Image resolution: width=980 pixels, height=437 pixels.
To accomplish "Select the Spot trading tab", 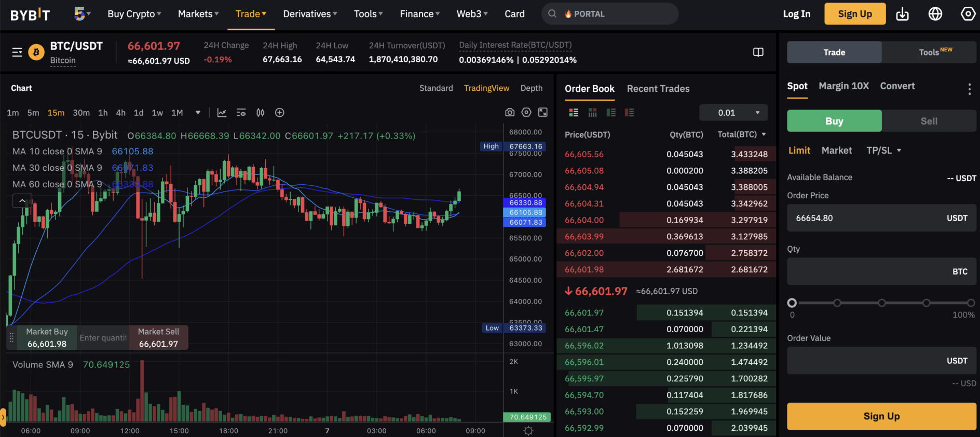I will 797,86.
